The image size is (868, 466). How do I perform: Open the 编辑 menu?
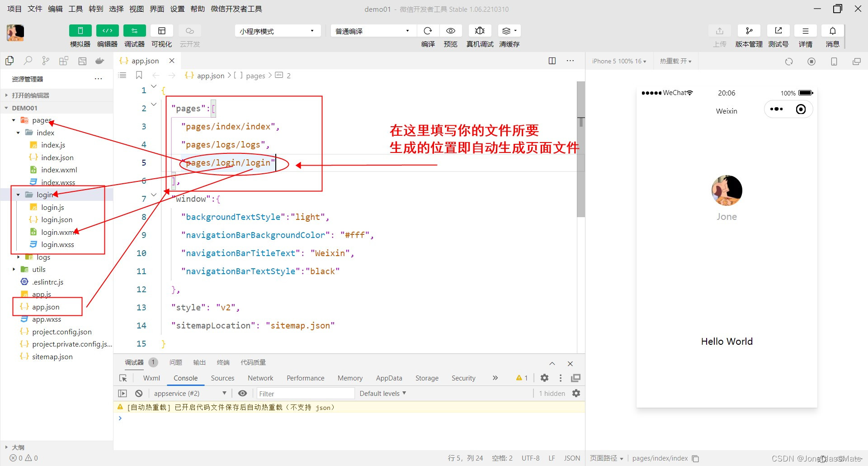click(x=55, y=9)
